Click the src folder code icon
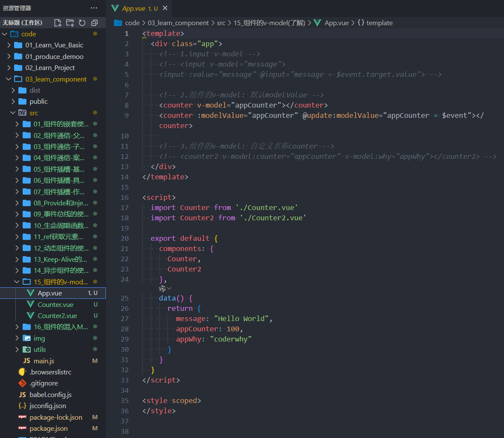 [23, 113]
